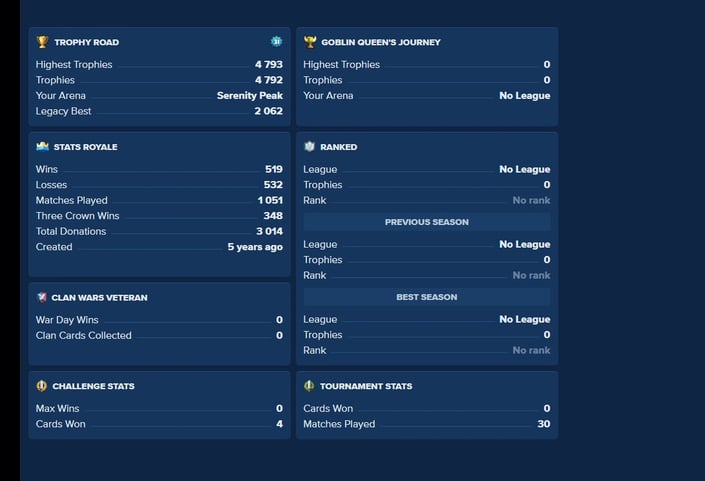Click the Tournament Matches Played value 30
705x481 pixels.
544,424
